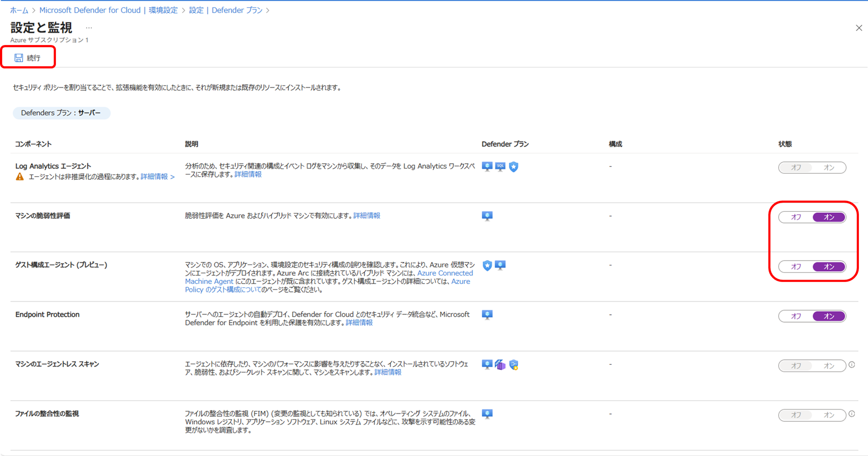Click the 続行 save button
868x456 pixels.
[28, 58]
